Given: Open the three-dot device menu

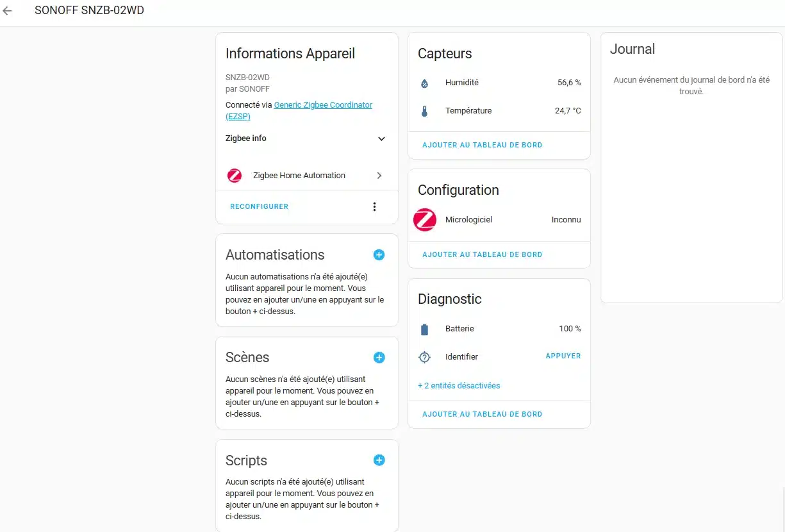Looking at the screenshot, I should coord(375,206).
